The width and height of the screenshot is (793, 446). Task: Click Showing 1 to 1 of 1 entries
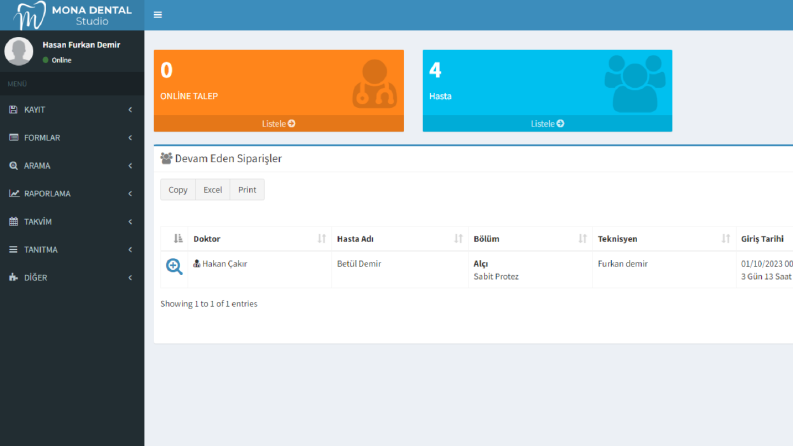point(209,304)
